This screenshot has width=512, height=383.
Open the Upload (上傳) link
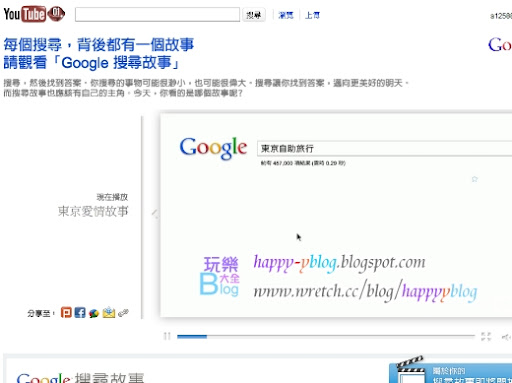[312, 15]
